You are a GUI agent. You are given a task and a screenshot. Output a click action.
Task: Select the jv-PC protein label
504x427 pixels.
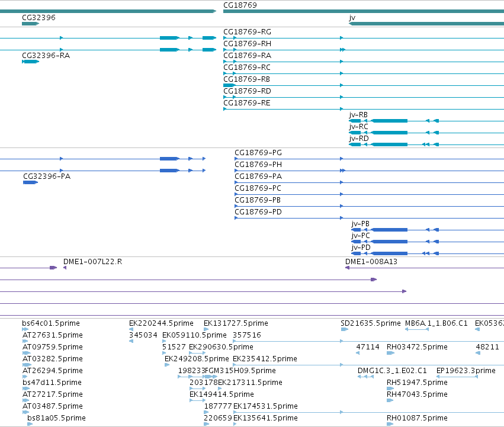(x=361, y=236)
